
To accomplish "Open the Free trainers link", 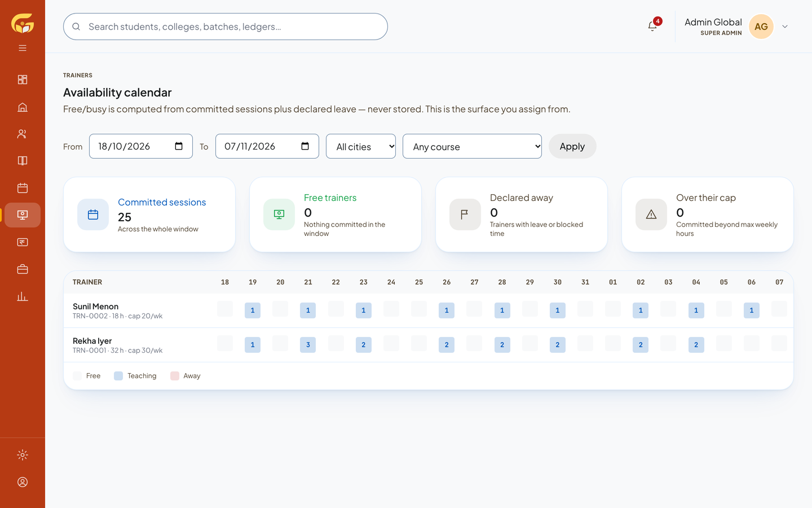I will [x=330, y=198].
